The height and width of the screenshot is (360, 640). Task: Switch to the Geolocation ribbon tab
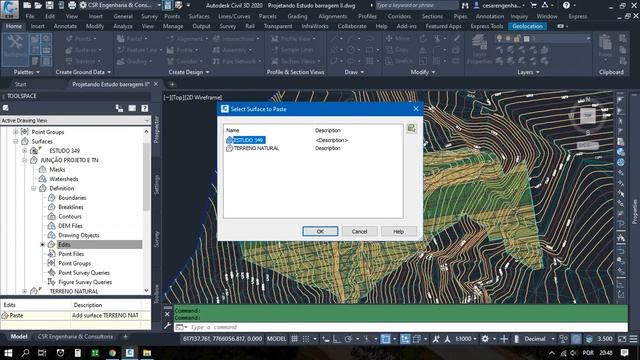tap(527, 26)
